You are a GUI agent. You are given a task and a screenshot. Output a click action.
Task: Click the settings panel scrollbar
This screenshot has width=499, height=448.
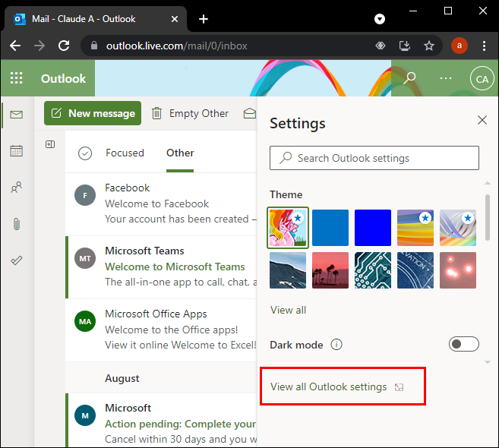(x=487, y=218)
